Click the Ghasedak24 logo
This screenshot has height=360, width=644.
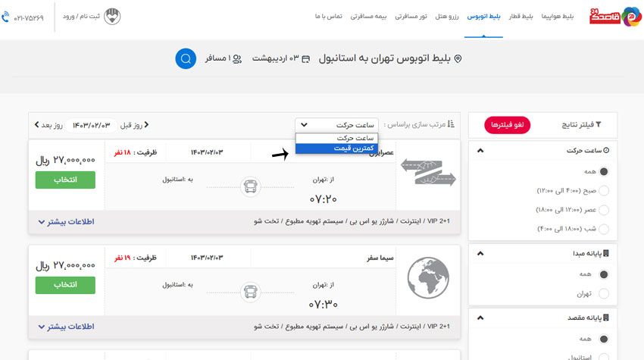tap(615, 17)
